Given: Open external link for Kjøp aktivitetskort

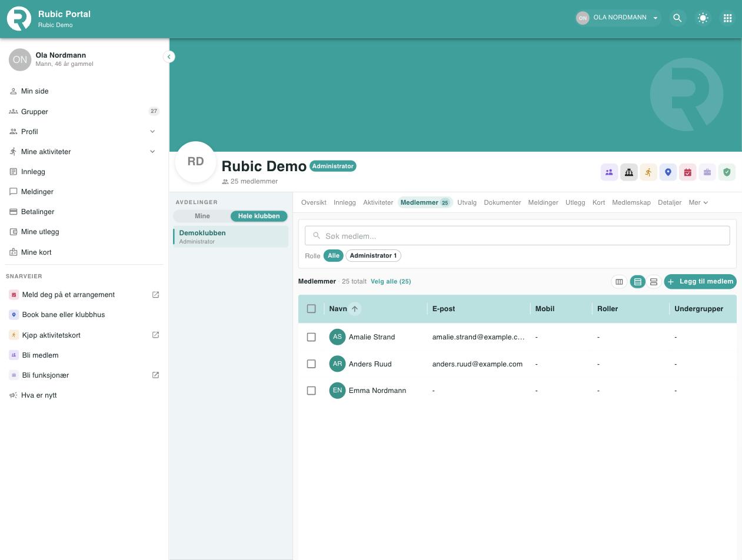Looking at the screenshot, I should click(156, 335).
